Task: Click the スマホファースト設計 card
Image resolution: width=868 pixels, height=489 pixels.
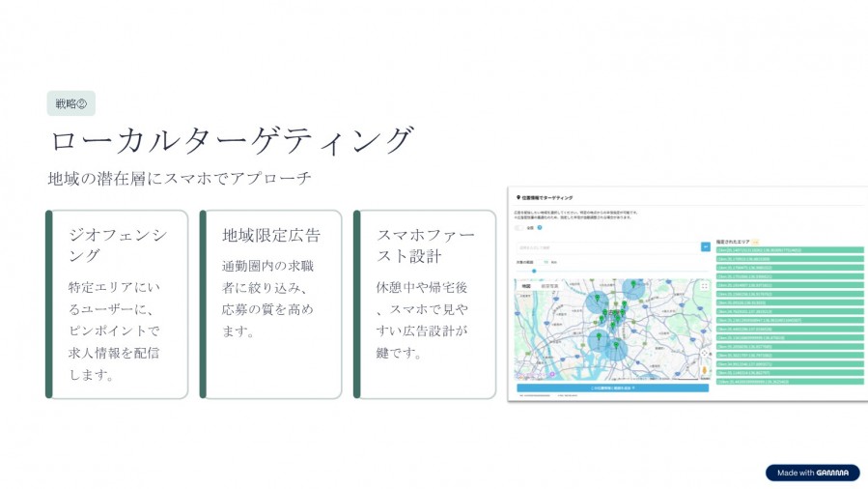Action: [425, 303]
